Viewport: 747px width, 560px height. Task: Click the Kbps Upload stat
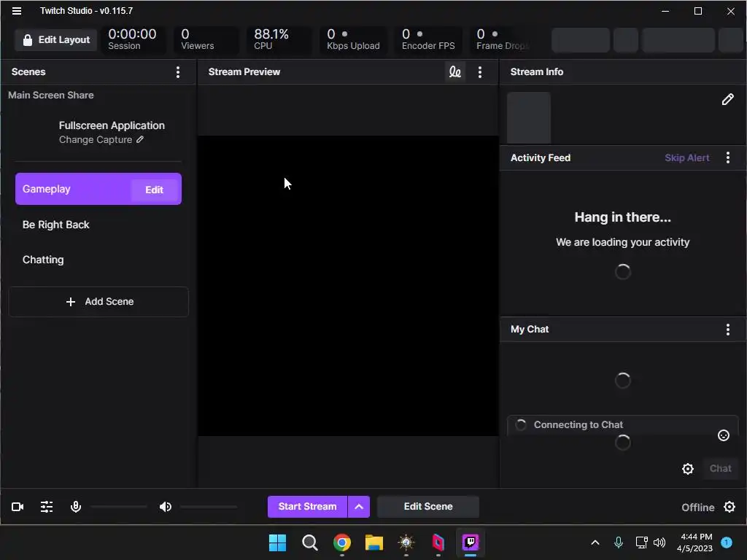353,39
